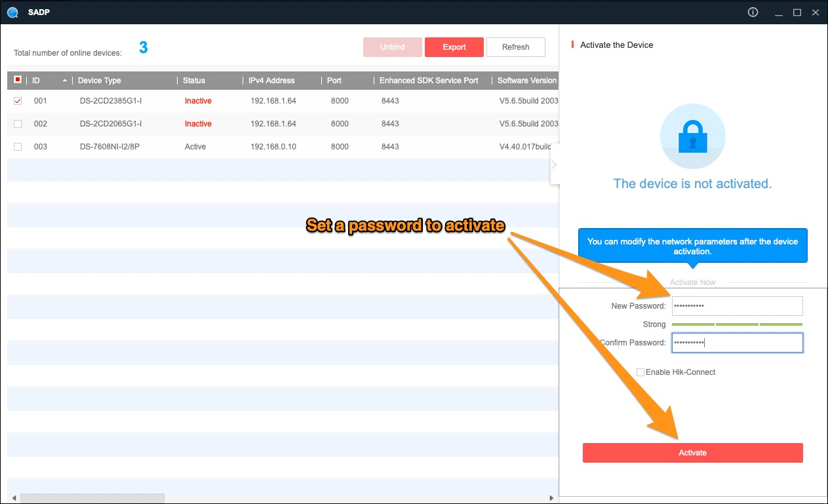The image size is (828, 504).
Task: Click the blue padlock icon
Action: point(692,136)
